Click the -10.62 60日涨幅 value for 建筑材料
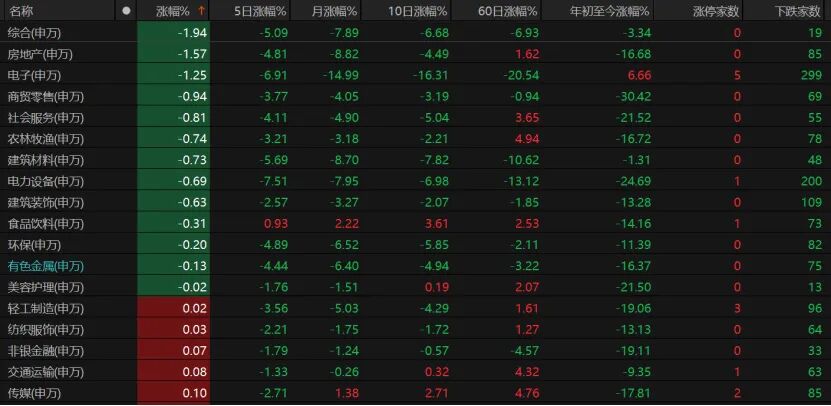 point(521,160)
